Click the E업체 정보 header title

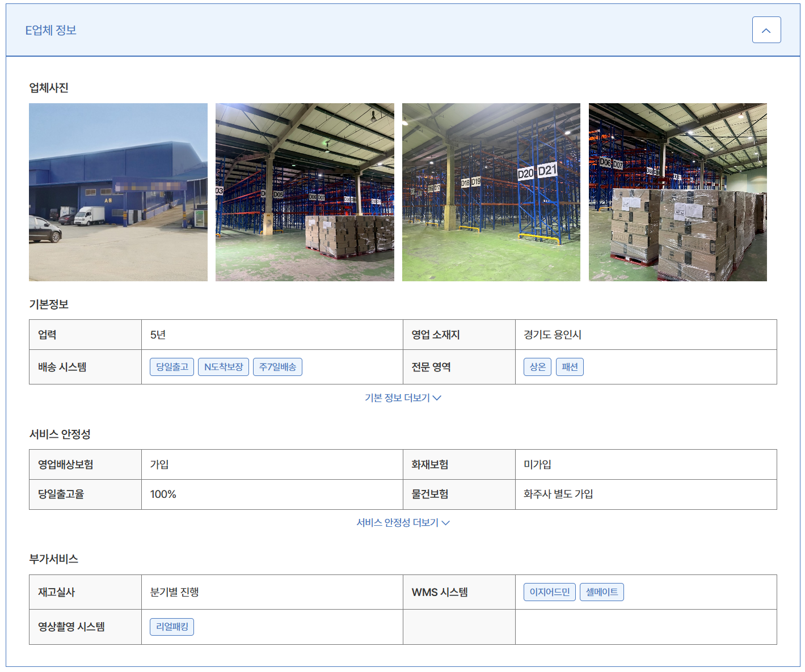[x=51, y=30]
